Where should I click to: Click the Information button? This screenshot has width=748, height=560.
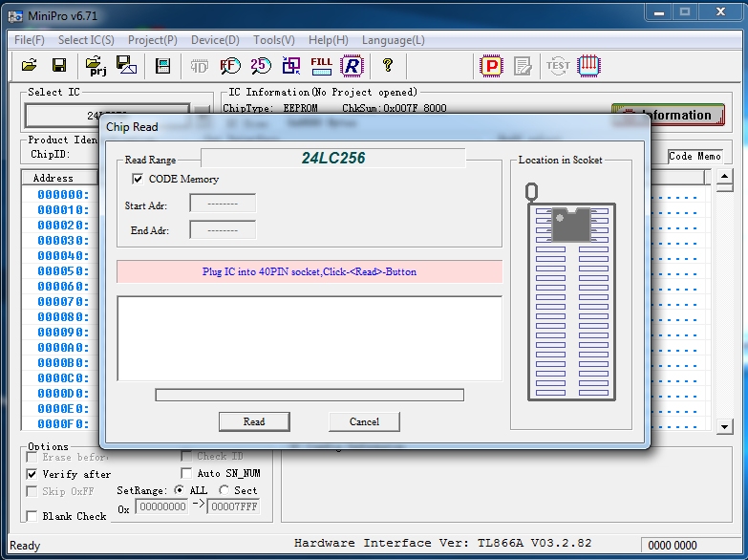click(x=668, y=115)
